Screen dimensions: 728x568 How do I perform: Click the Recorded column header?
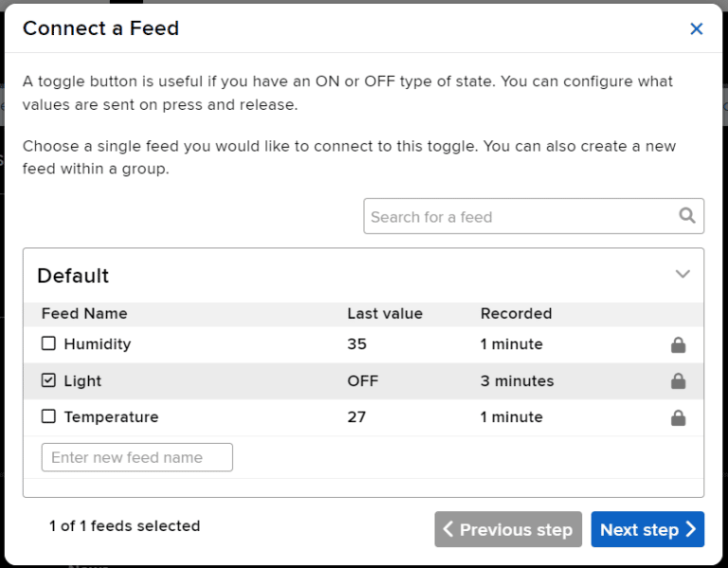[x=516, y=314]
